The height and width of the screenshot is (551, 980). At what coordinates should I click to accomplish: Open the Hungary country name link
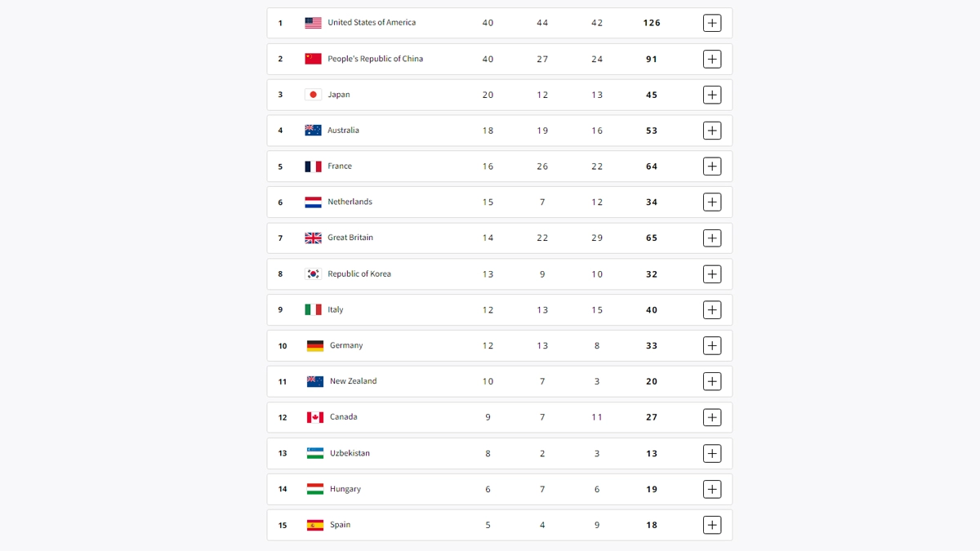pyautogui.click(x=345, y=489)
